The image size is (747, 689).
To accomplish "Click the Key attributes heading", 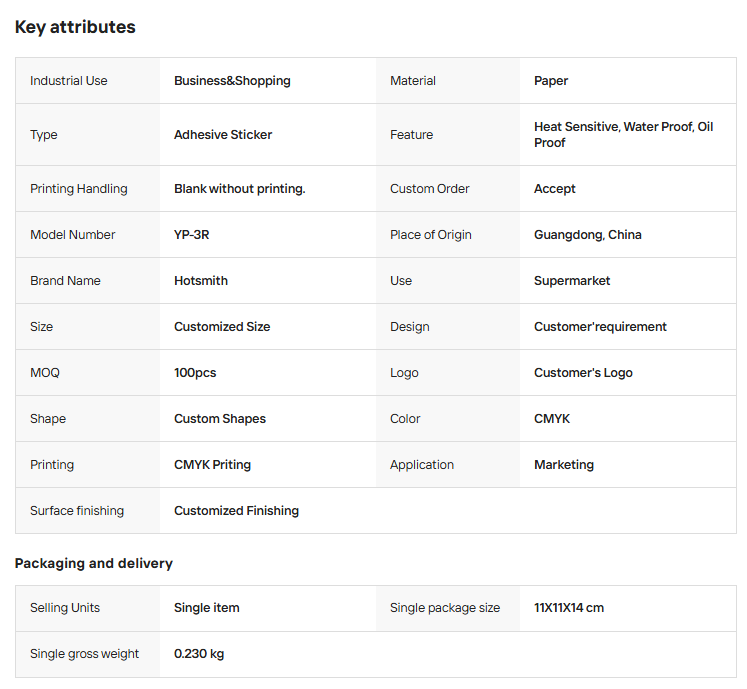I will tap(75, 27).
